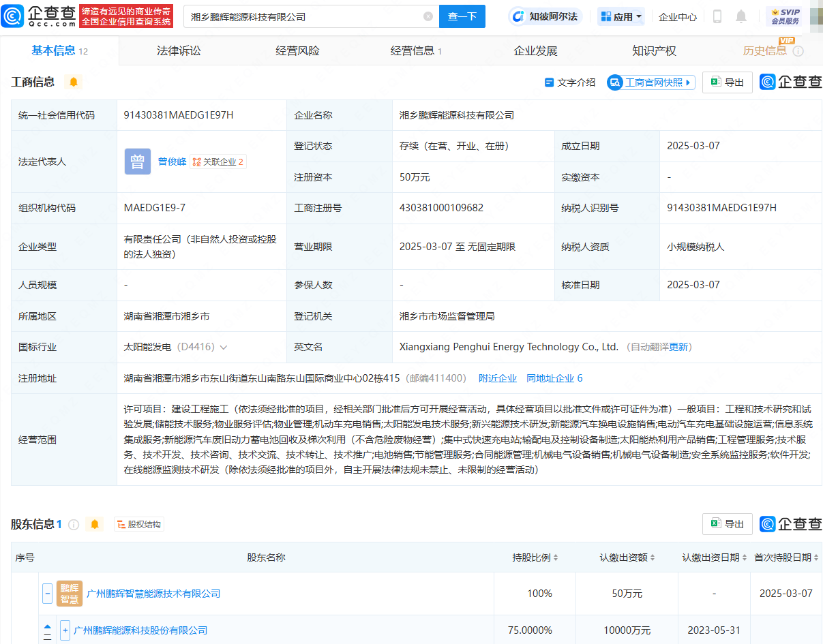Select registration number 430381000109682
Image resolution: width=823 pixels, height=644 pixels.
pyautogui.click(x=441, y=208)
